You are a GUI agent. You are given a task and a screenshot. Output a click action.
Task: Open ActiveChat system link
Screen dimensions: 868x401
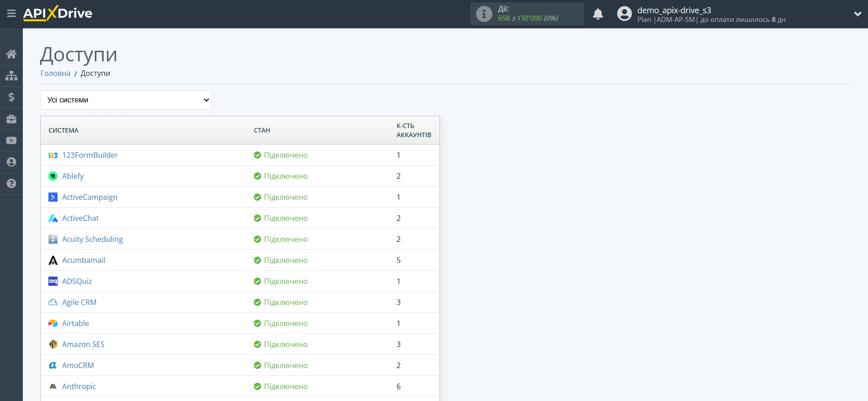[80, 218]
